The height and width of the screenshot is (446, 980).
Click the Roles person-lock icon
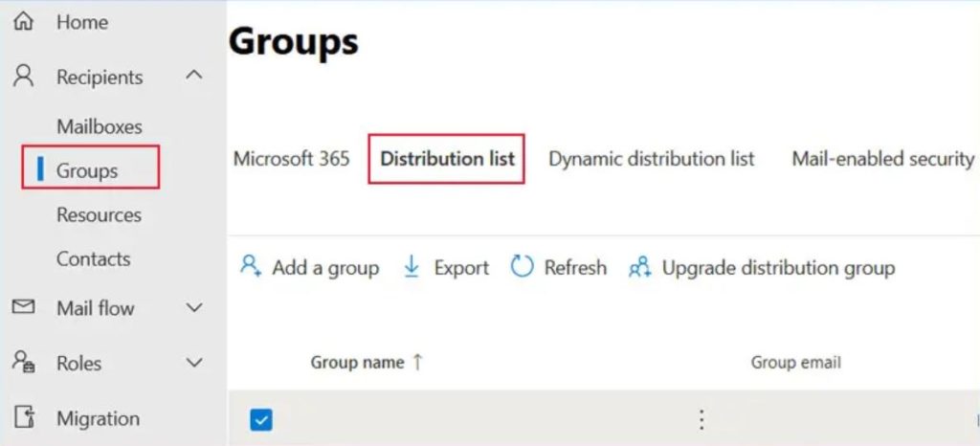(24, 363)
